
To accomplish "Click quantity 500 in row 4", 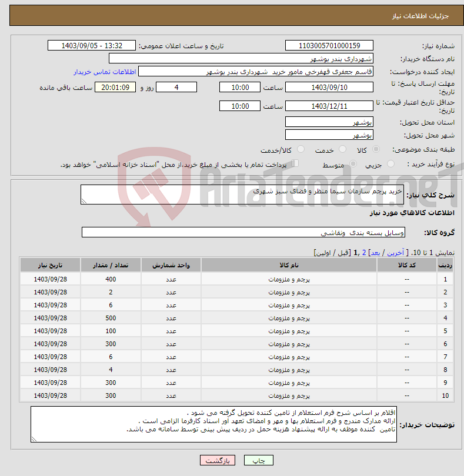I will 111,318.
